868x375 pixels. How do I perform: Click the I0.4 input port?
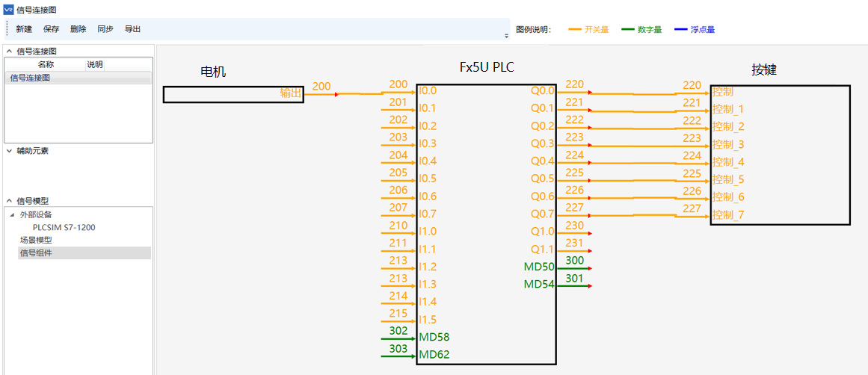pyautogui.click(x=428, y=161)
